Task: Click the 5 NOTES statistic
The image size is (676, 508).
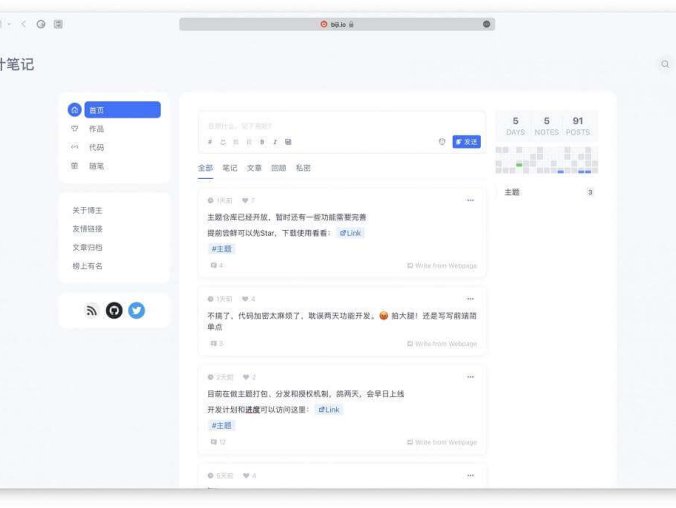Action: click(x=546, y=126)
